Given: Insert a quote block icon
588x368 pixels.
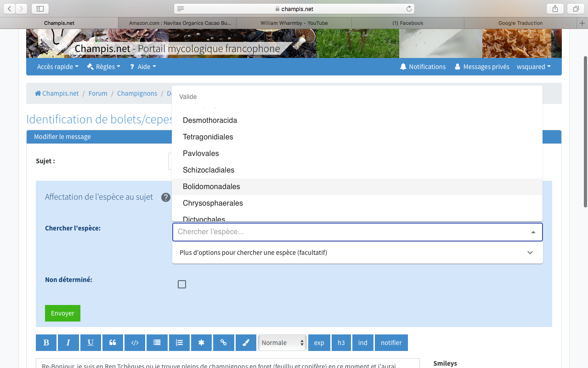Looking at the screenshot, I should click(113, 343).
